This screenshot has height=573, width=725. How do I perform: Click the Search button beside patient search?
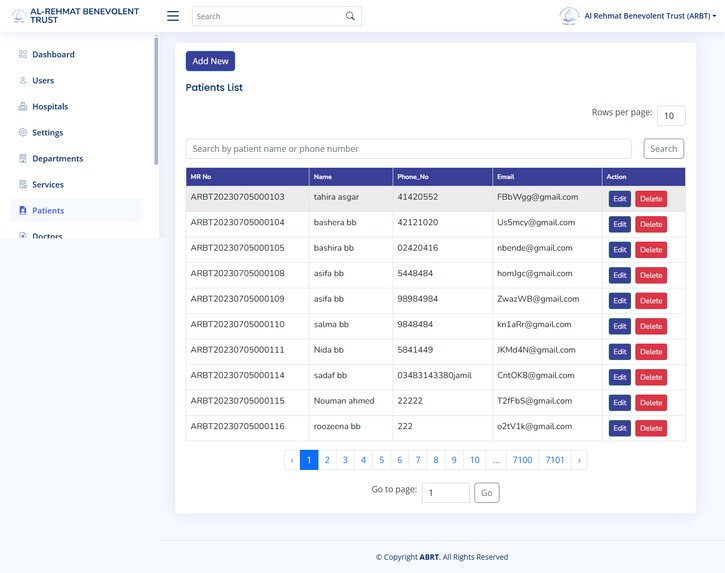point(664,148)
